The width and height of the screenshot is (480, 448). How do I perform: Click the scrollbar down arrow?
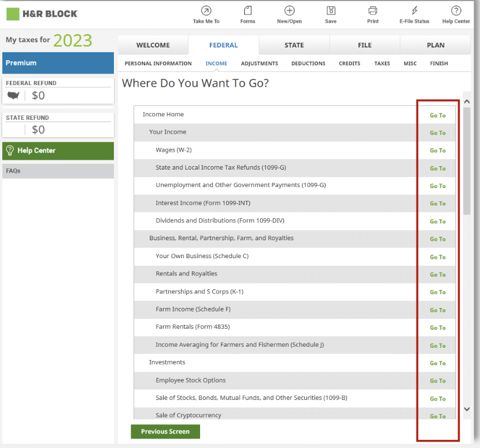click(467, 409)
